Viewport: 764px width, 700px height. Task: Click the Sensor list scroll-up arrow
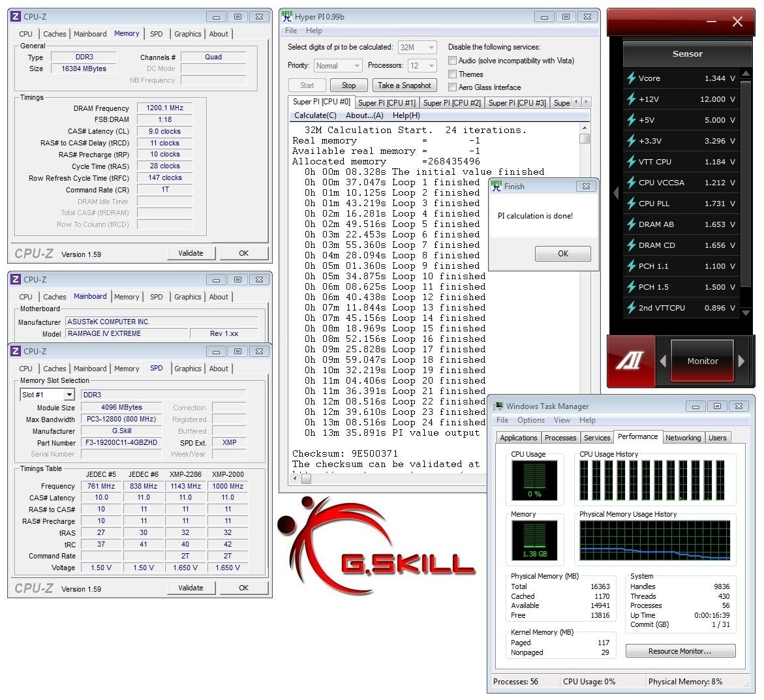pyautogui.click(x=746, y=74)
